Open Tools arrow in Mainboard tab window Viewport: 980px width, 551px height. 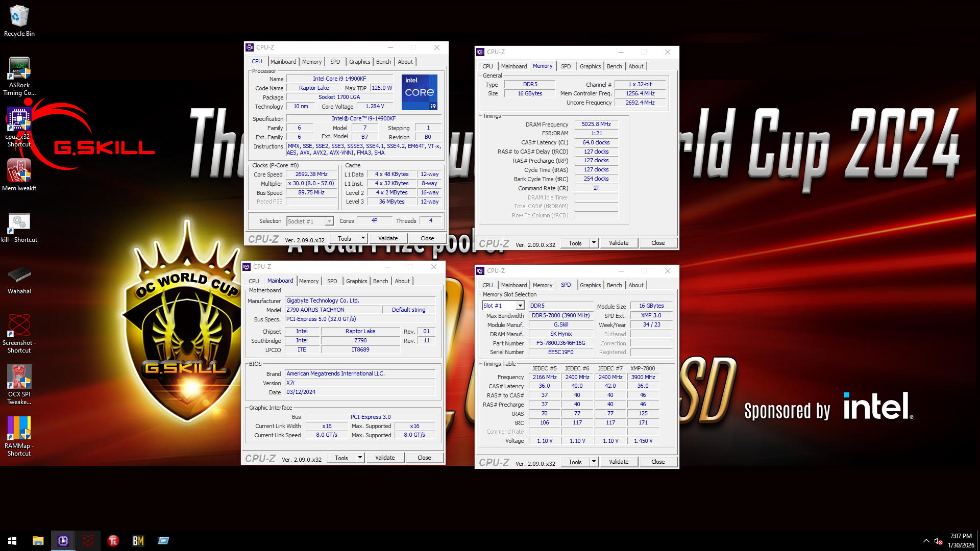pyautogui.click(x=360, y=458)
